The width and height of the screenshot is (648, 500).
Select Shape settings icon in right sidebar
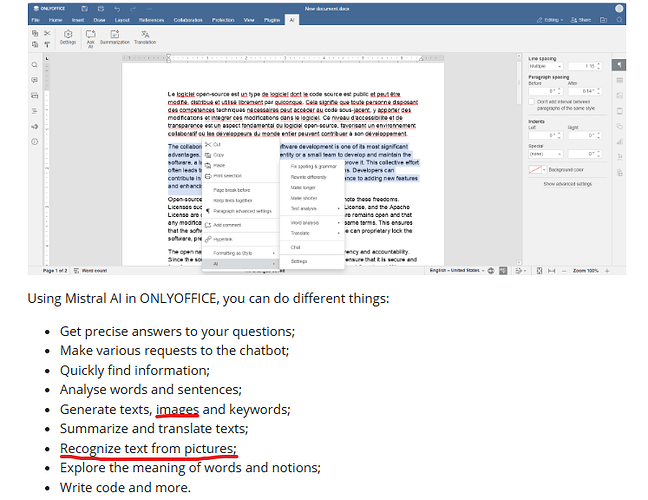click(619, 126)
